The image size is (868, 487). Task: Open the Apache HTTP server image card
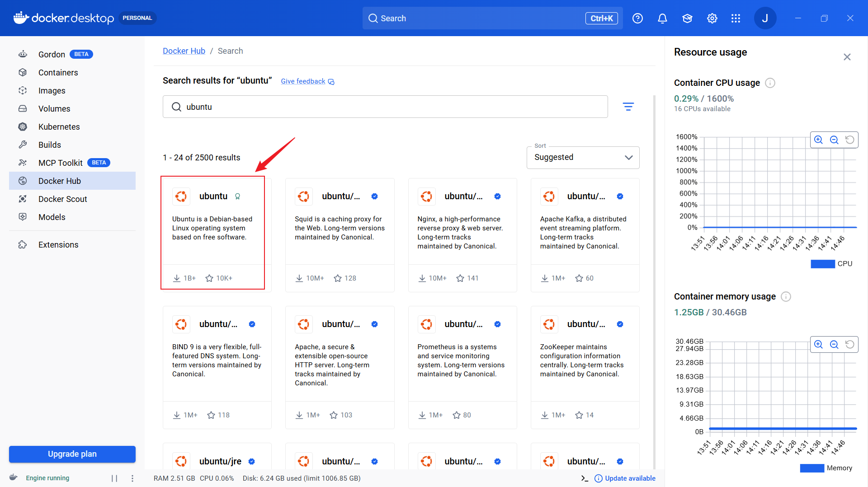pyautogui.click(x=340, y=367)
